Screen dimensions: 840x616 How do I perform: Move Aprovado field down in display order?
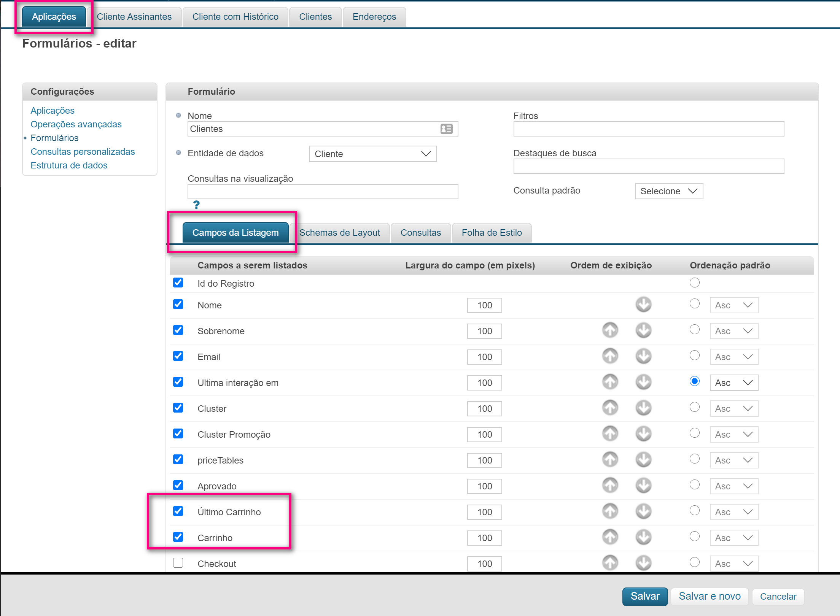click(x=643, y=486)
